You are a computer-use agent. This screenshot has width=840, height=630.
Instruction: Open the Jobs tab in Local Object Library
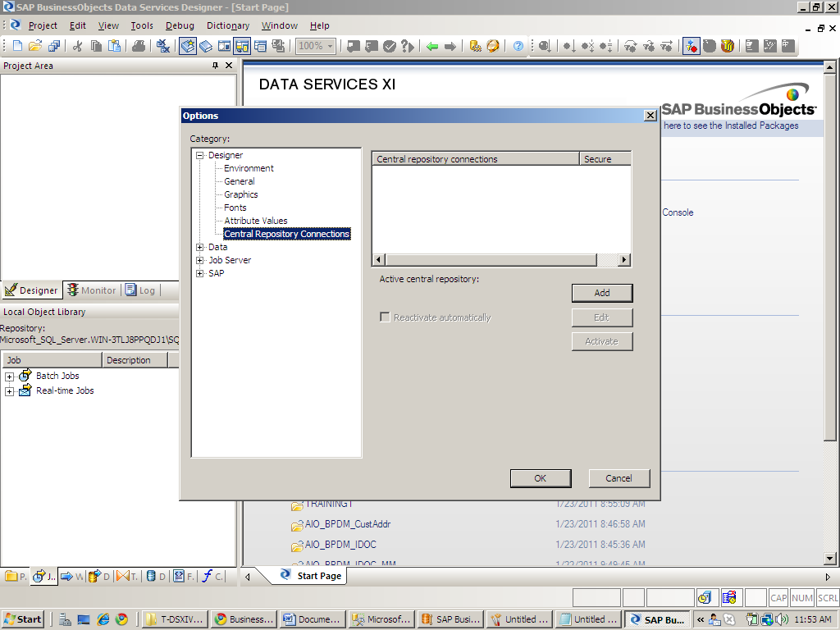point(43,577)
